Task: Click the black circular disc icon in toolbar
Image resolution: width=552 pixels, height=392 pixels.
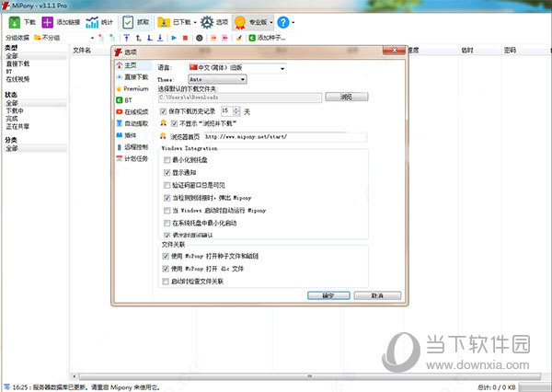Action: pyautogui.click(x=200, y=38)
